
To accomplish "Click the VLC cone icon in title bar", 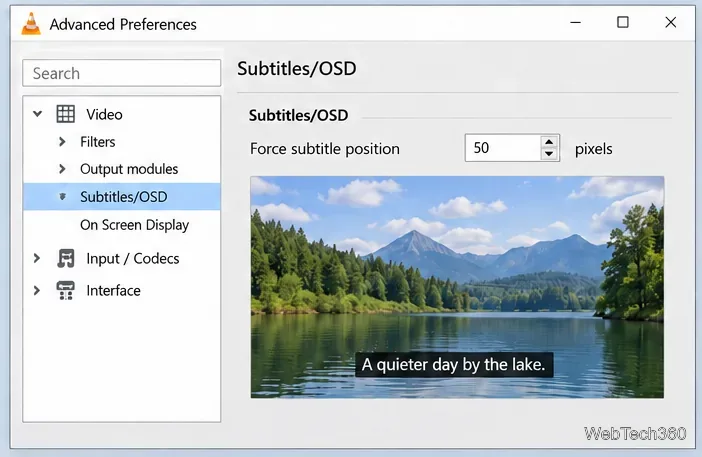I will pyautogui.click(x=31, y=24).
